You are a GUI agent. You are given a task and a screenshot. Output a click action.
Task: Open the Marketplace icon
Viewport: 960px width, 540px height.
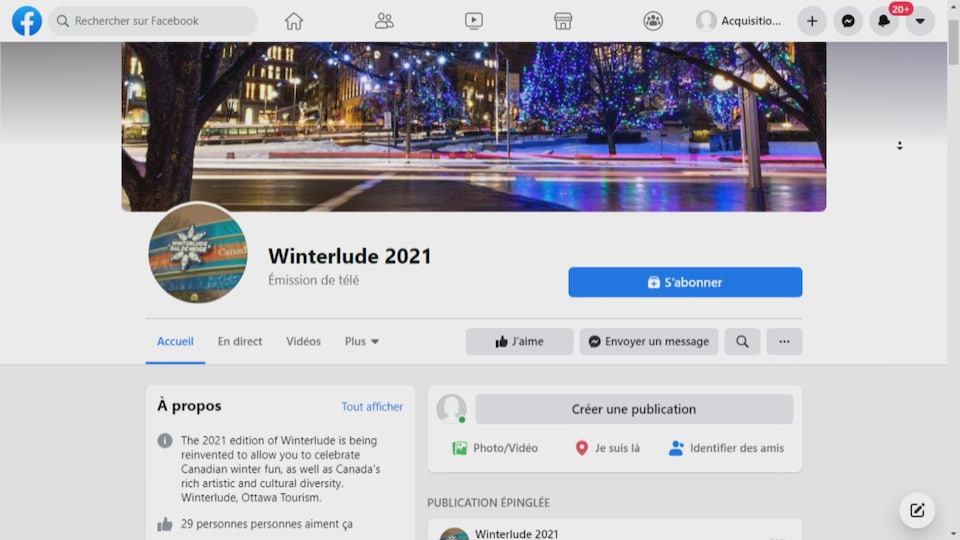[x=563, y=21]
